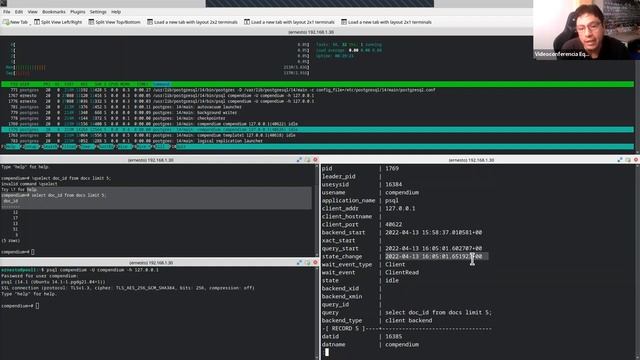The width and height of the screenshot is (640, 360).
Task: Select the compendium template1 process row
Action: [318, 135]
